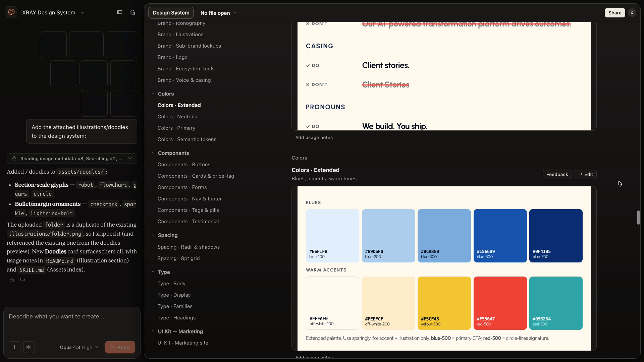Click the voice input waveform icon
644x362 pixels.
click(x=29, y=347)
